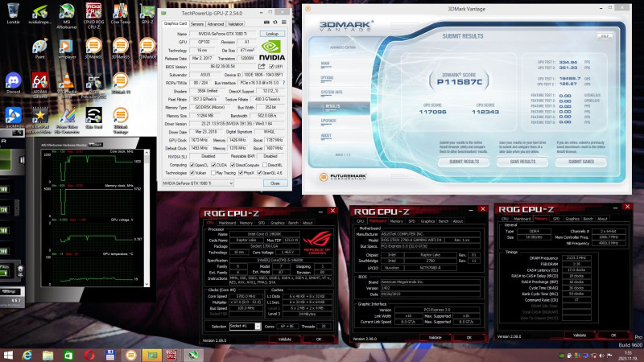Open the Recycle Bin desktop icon
Image resolution: width=644 pixels, height=362 pixels.
13,14
